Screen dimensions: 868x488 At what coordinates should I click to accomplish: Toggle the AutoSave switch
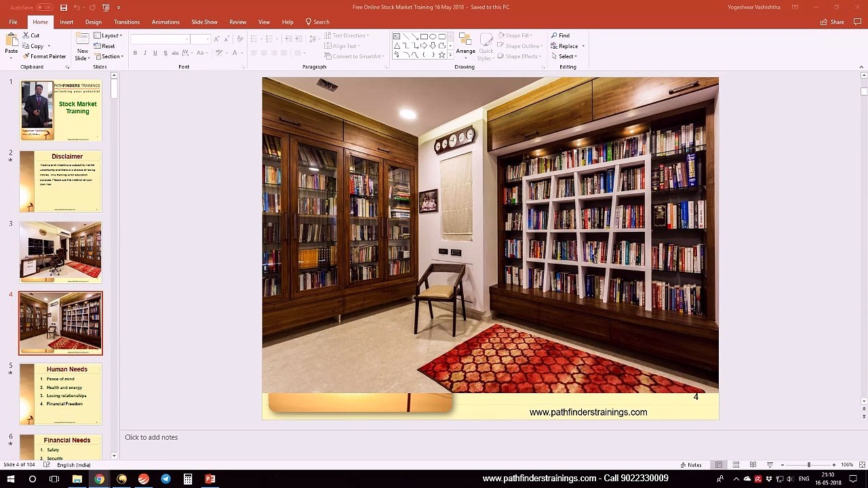point(44,7)
